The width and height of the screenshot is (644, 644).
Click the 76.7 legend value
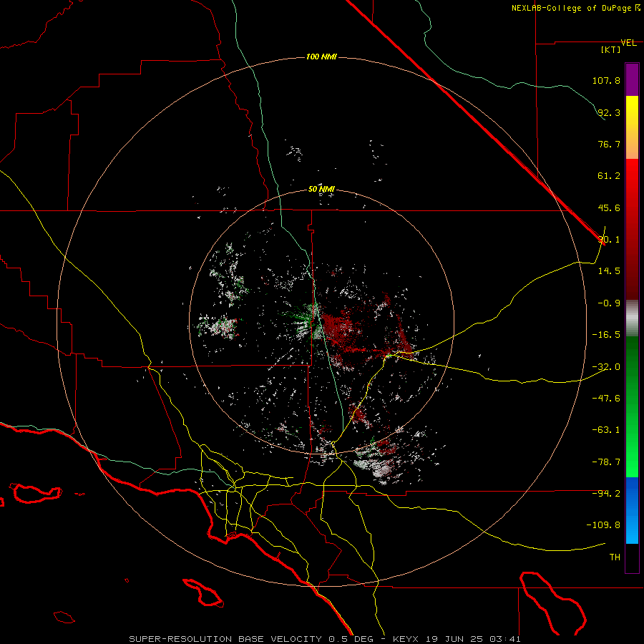point(608,144)
